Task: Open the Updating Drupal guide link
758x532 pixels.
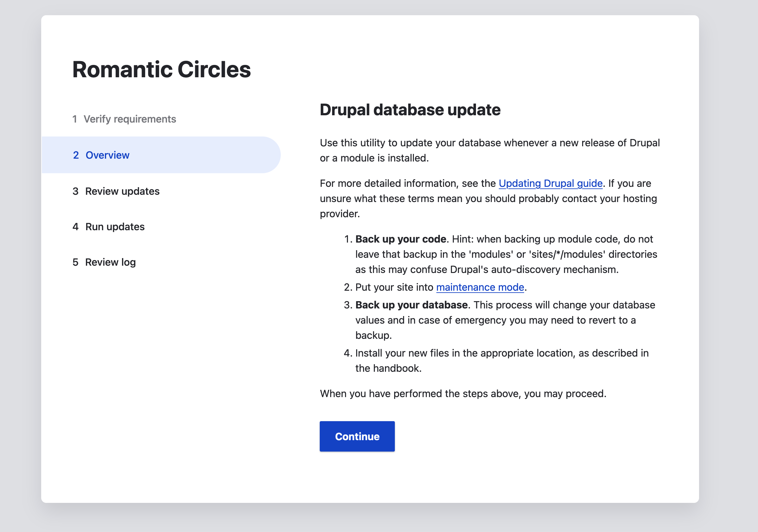Action: tap(550, 183)
